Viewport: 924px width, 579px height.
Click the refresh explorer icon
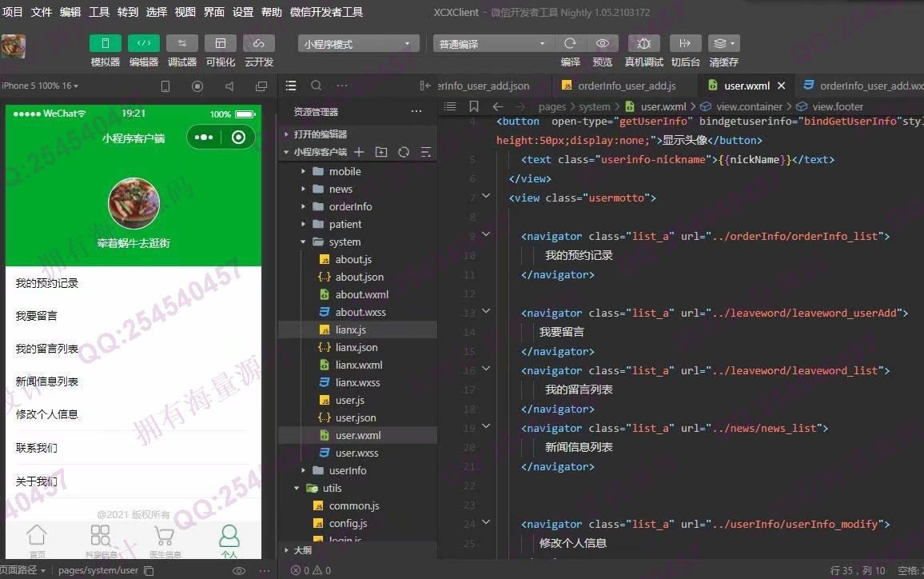(404, 152)
